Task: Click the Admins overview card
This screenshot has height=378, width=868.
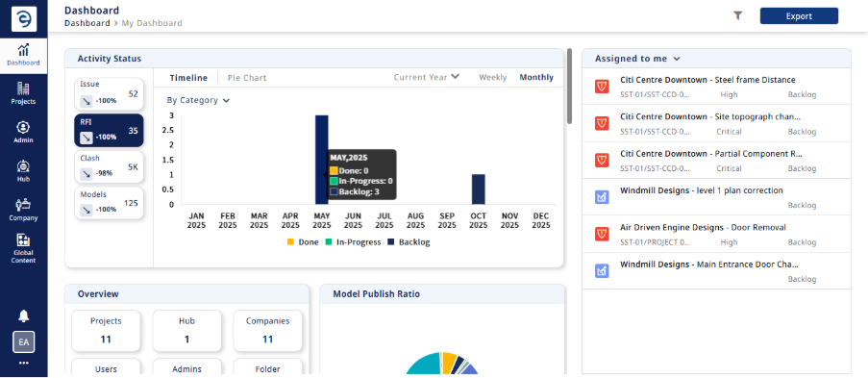Action: click(186, 366)
